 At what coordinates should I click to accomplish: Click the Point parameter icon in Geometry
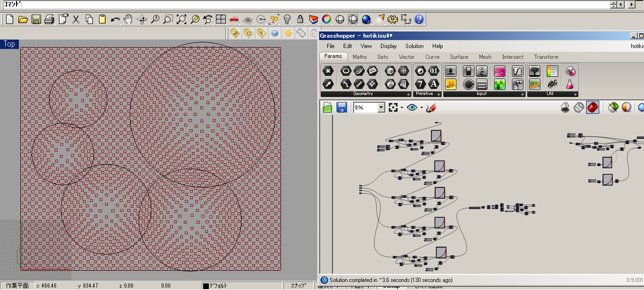pos(328,71)
